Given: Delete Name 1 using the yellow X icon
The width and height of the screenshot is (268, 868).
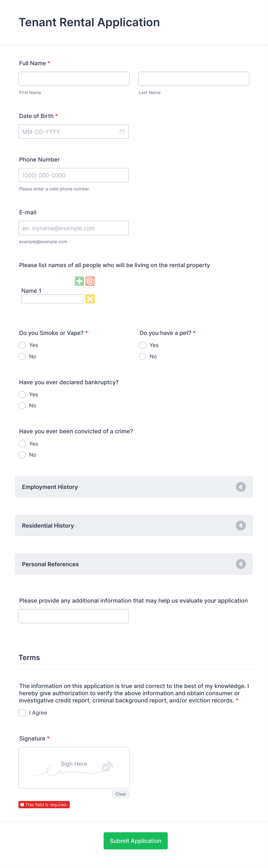Looking at the screenshot, I should [x=90, y=299].
